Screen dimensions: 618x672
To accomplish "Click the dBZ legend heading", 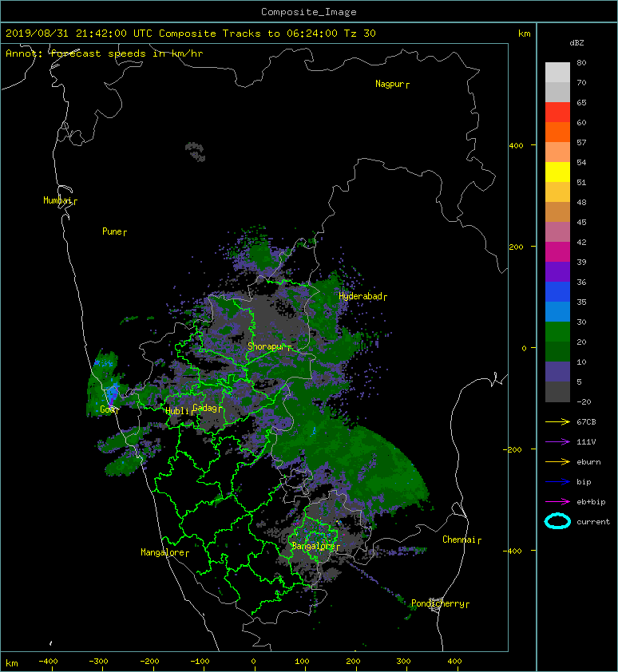I will [x=576, y=43].
